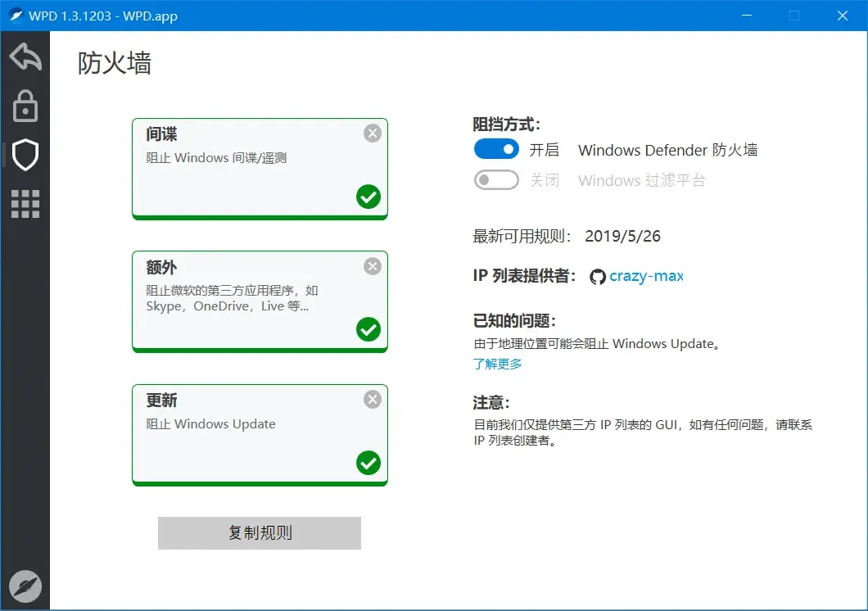
Task: Click the Windows 过滤平台 label
Action: pos(642,180)
